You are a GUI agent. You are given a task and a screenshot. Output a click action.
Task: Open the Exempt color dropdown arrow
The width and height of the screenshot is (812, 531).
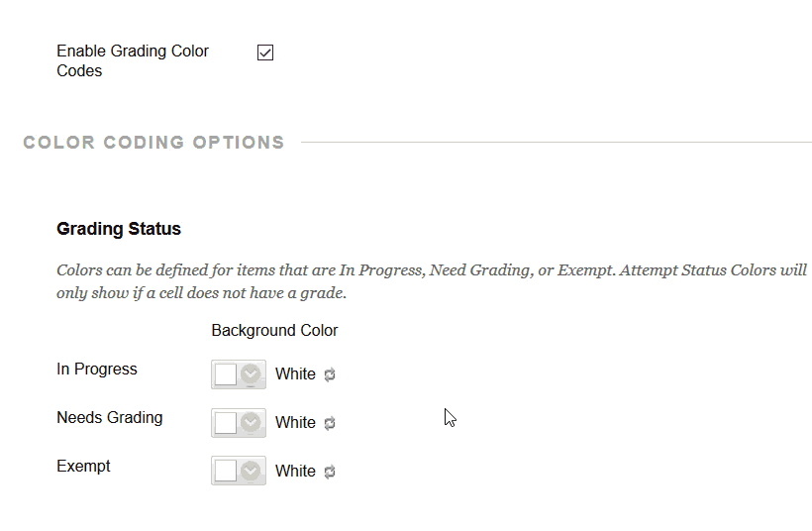pos(251,471)
